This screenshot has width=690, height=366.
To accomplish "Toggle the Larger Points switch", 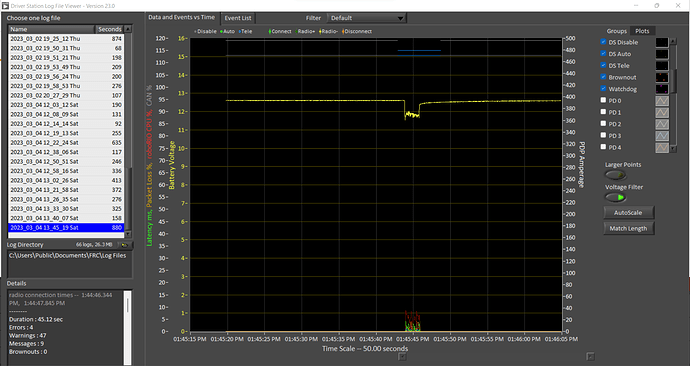I will (x=616, y=175).
